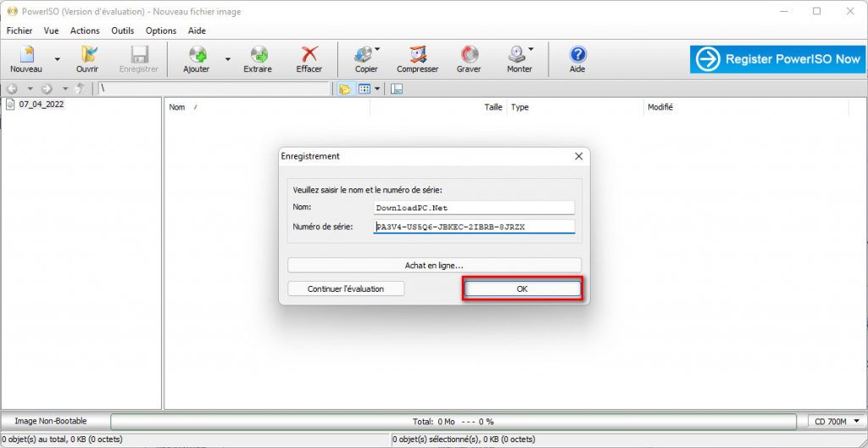Click the Continuer l'évaluation button
Viewport: 868px width, 448px height.
pos(346,288)
